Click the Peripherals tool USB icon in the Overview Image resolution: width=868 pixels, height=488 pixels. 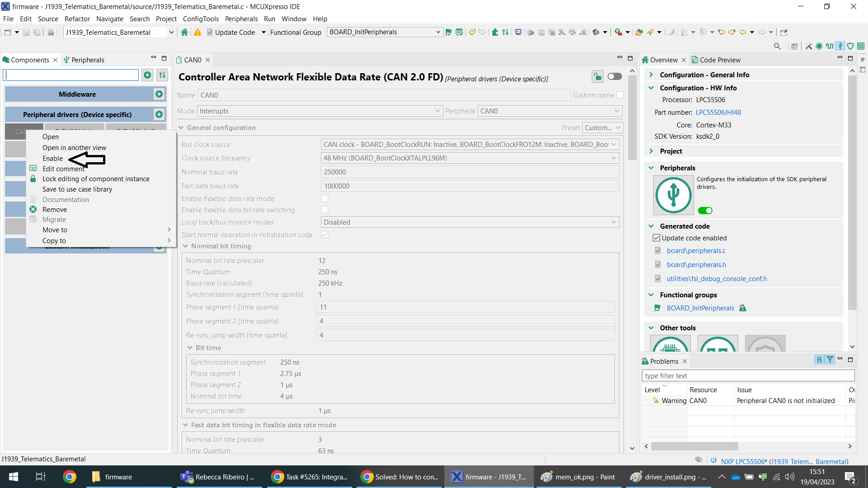pos(673,195)
